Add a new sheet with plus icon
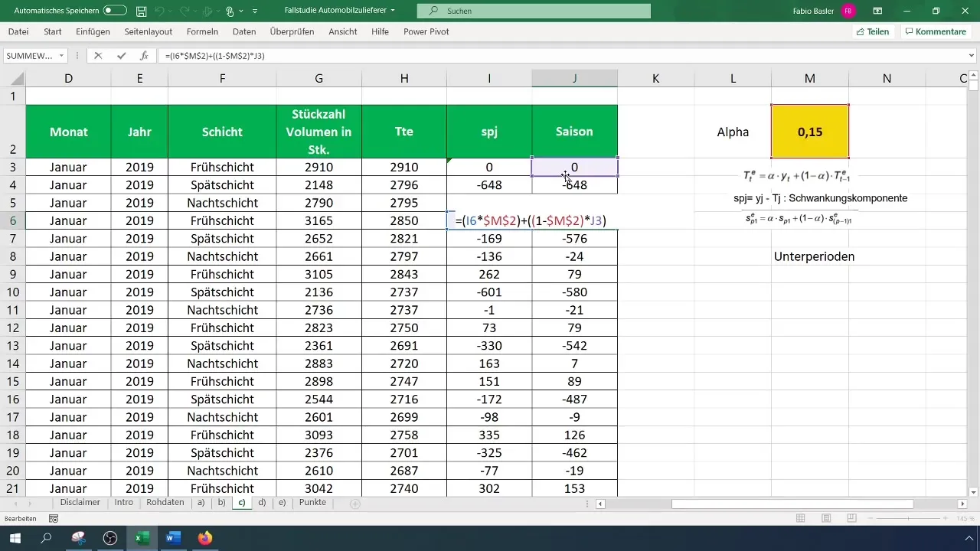This screenshot has width=980, height=551. coord(354,504)
